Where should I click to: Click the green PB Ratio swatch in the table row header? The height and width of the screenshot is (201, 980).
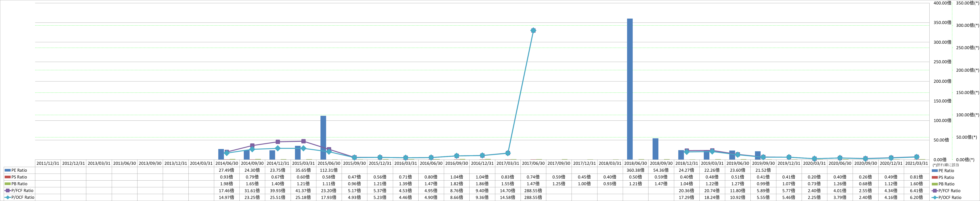(x=8, y=184)
